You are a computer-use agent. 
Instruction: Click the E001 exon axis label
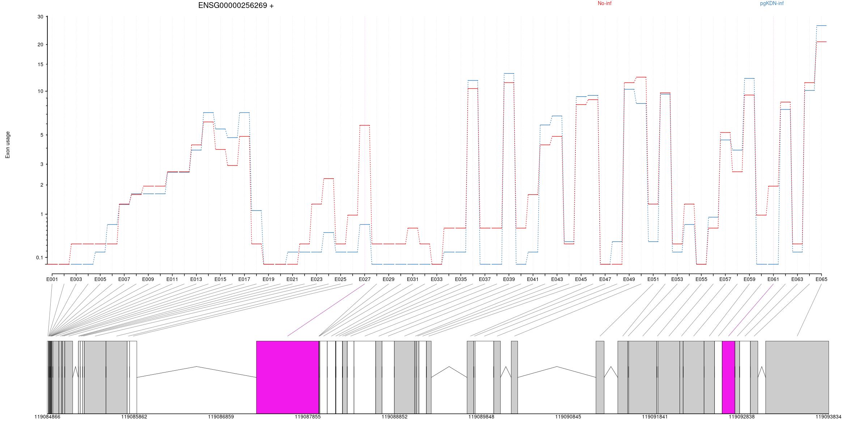pyautogui.click(x=52, y=280)
